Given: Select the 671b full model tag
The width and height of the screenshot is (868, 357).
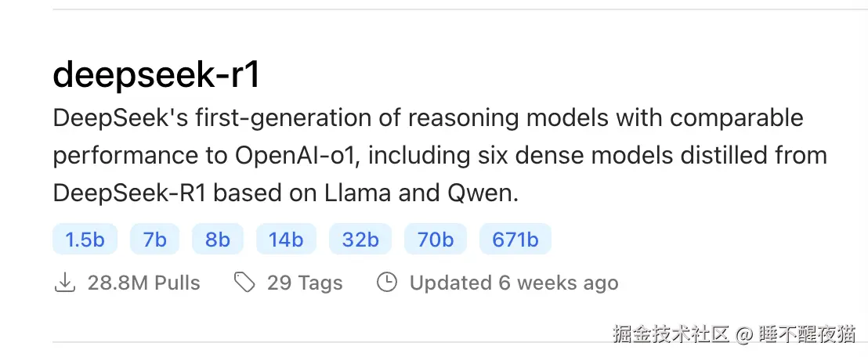Looking at the screenshot, I should pos(515,240).
